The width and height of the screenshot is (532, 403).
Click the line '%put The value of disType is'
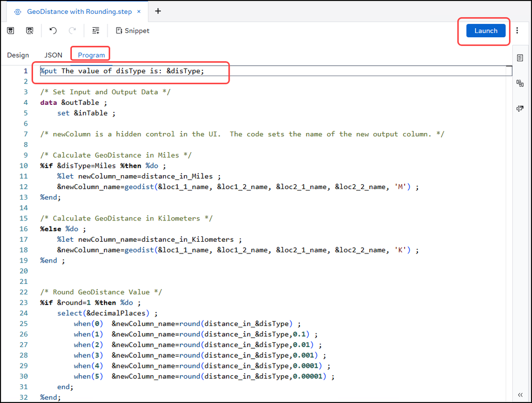point(122,71)
